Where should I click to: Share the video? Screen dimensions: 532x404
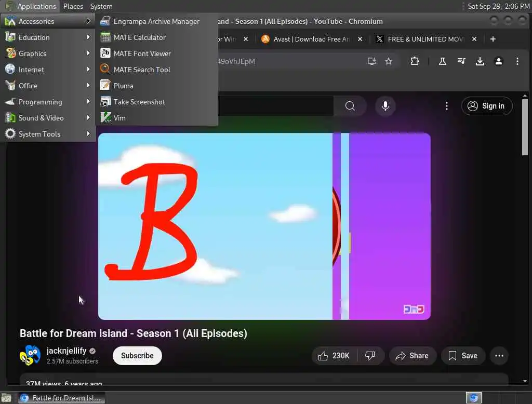412,356
